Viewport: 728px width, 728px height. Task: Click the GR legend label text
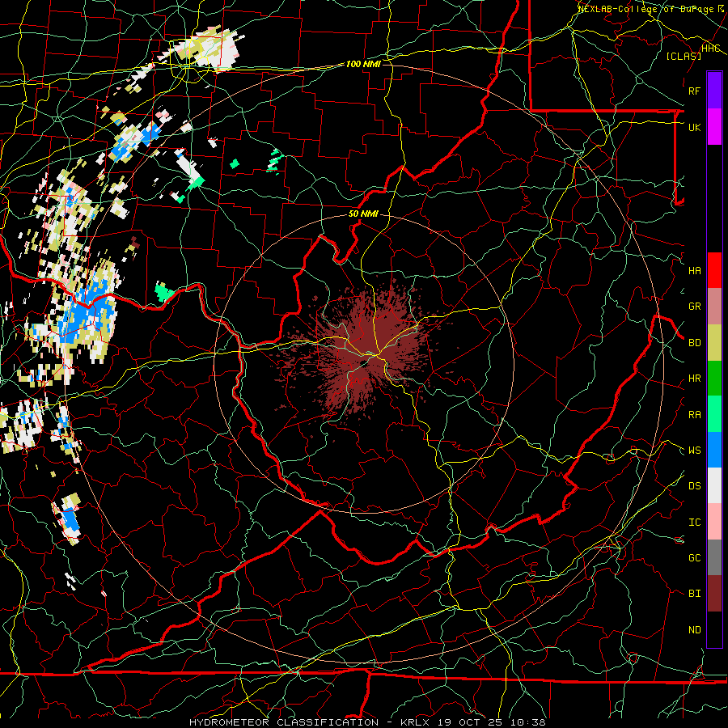pyautogui.click(x=694, y=307)
